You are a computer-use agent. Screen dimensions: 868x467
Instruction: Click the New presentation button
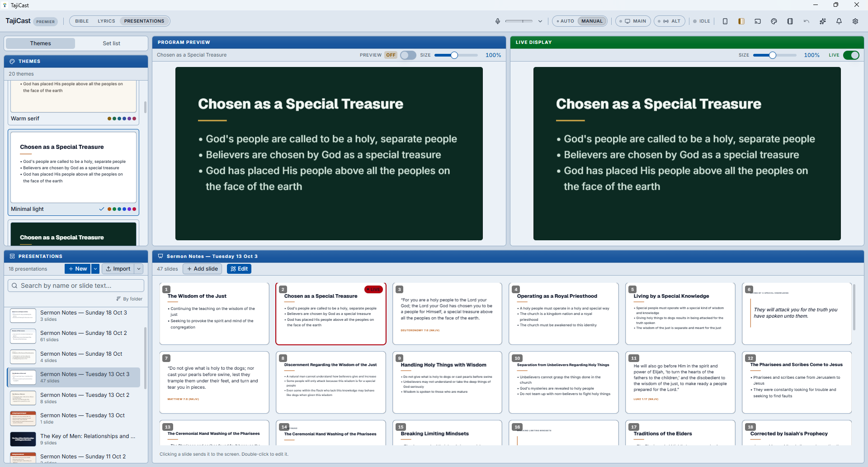tap(78, 269)
